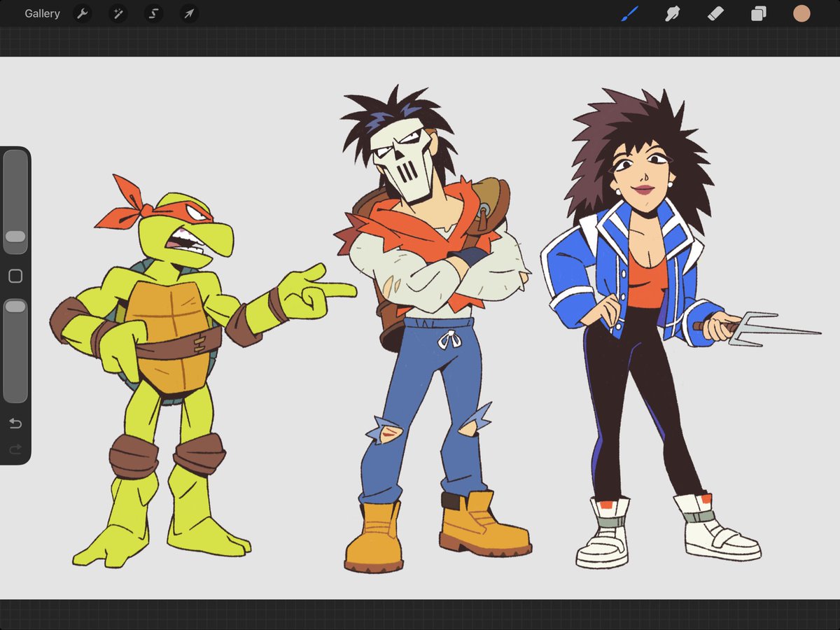The height and width of the screenshot is (630, 840).
Task: Redo the last undone stroke
Action: click(x=15, y=449)
